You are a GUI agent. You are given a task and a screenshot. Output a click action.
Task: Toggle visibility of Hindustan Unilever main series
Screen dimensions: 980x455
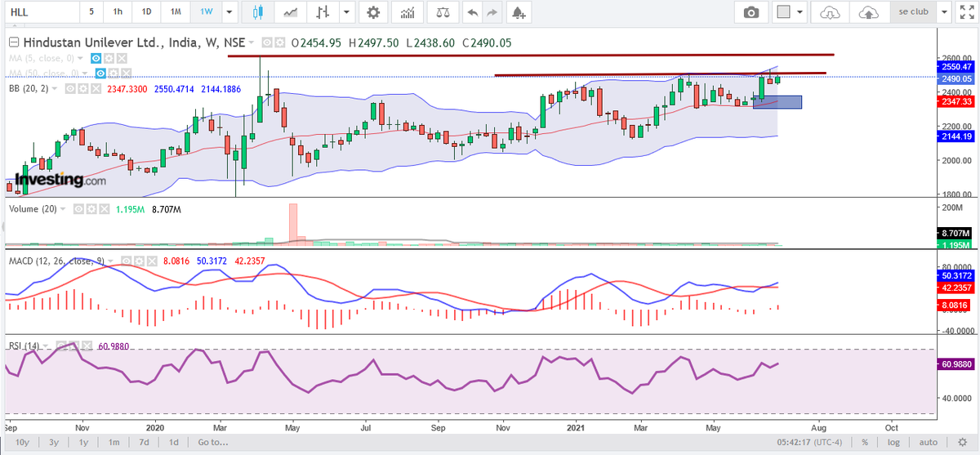pos(268,42)
